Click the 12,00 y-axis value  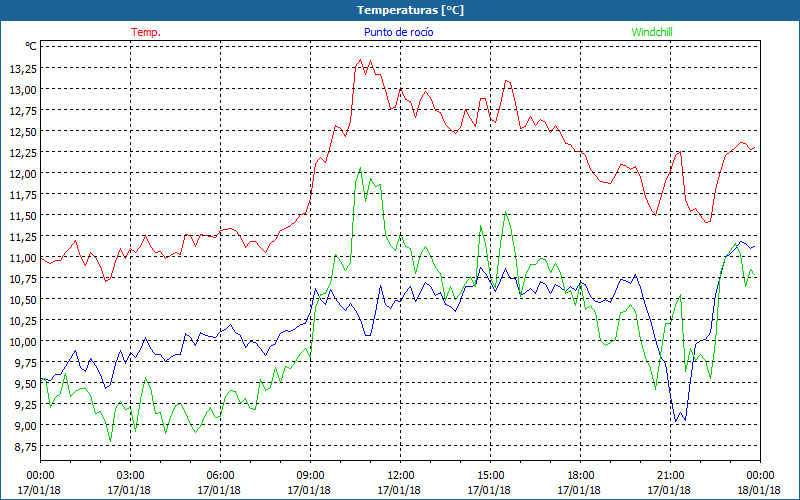[23, 173]
